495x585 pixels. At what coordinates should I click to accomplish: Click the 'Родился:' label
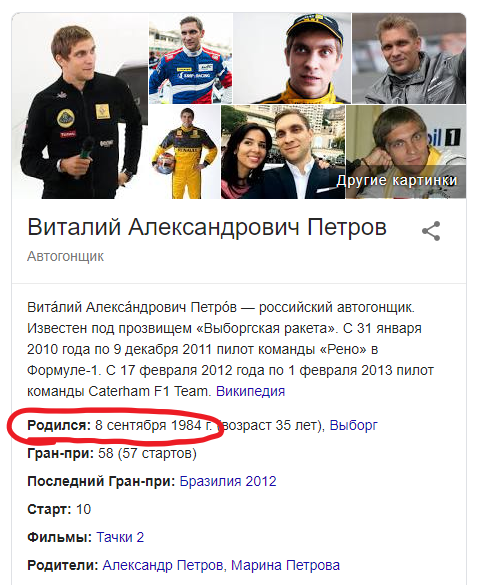tap(59, 425)
